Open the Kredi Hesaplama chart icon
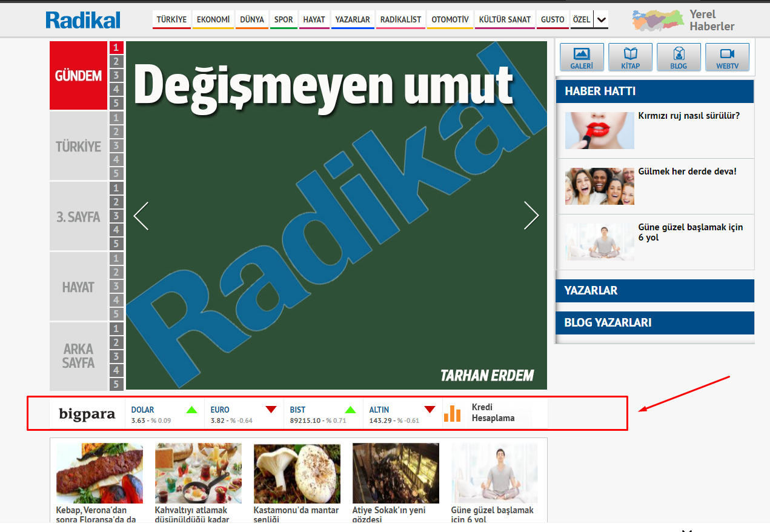 [x=453, y=413]
